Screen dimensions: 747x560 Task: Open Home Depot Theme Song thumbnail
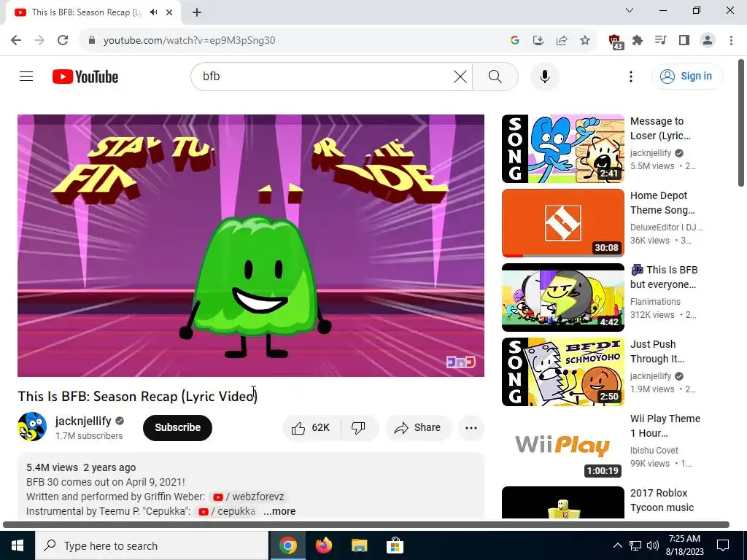click(x=562, y=223)
